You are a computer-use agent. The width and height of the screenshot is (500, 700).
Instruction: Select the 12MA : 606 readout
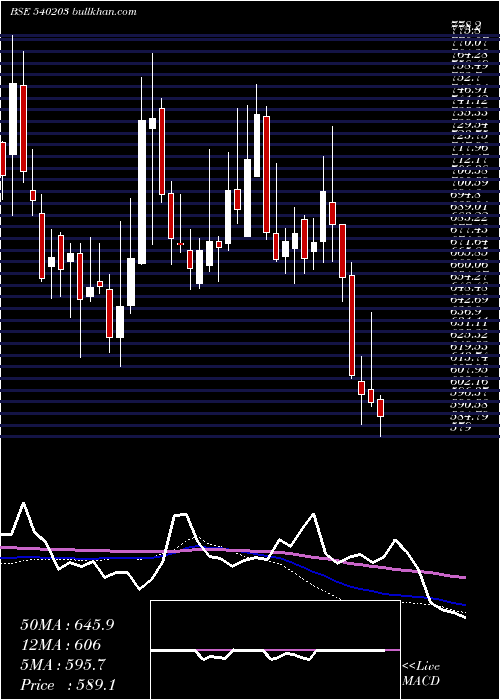tap(60, 645)
